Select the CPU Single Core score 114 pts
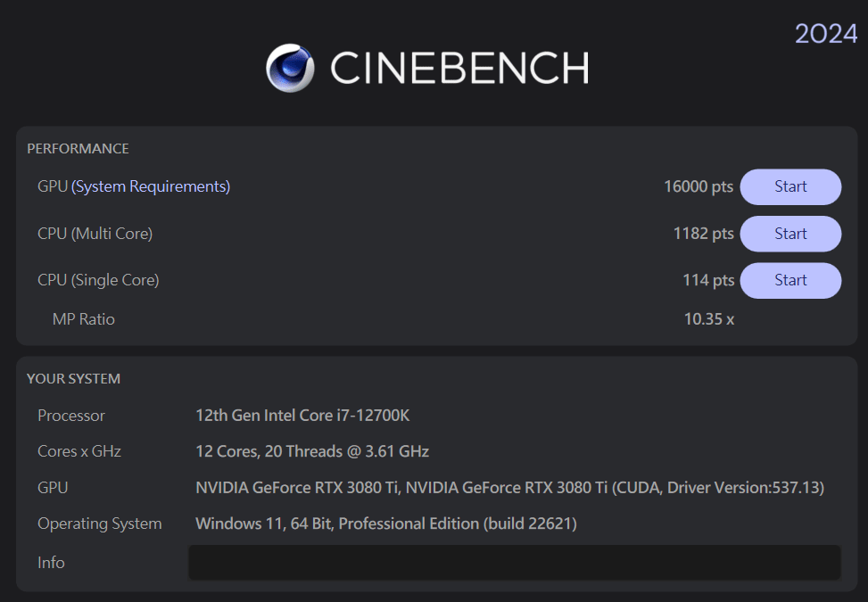 tap(707, 279)
